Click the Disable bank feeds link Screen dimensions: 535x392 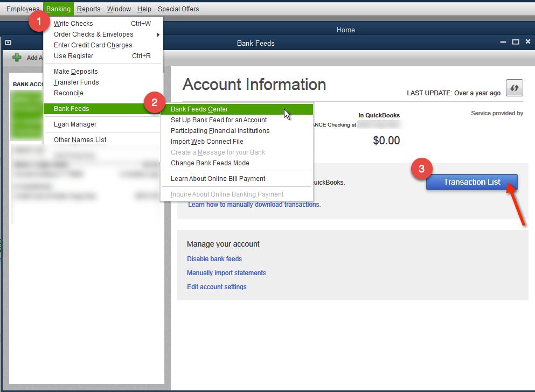[214, 258]
